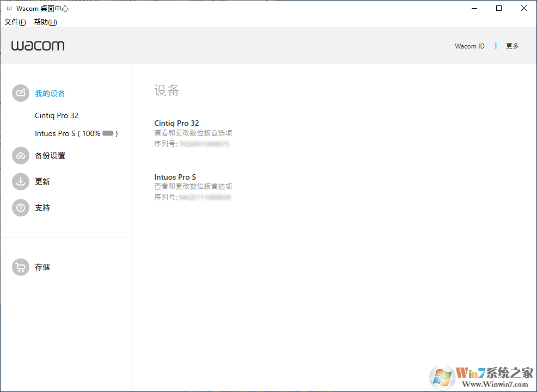Click the Wacom logo in header
537x392 pixels.
coord(38,46)
